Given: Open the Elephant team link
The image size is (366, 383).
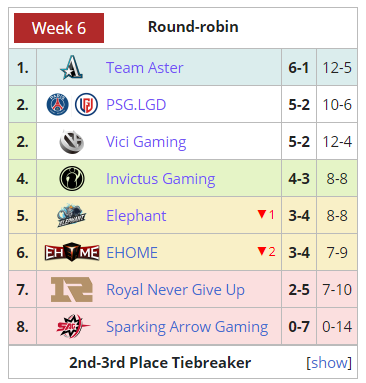Looking at the screenshot, I should pos(136,216).
